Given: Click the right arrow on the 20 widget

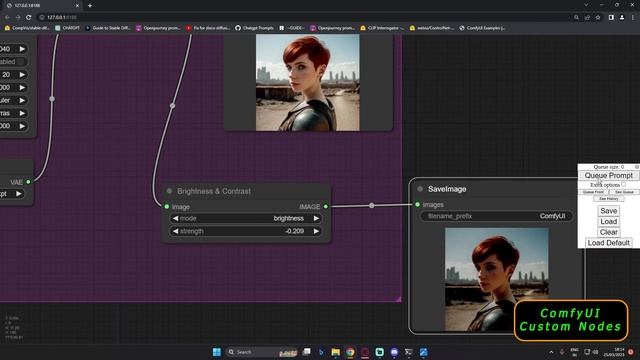Looking at the screenshot, I should (x=22, y=75).
